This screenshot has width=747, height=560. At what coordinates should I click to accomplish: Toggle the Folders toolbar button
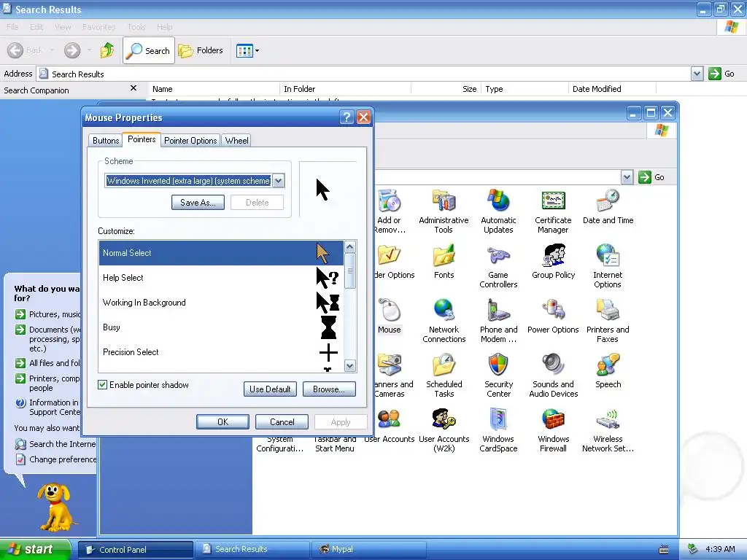[x=201, y=50]
